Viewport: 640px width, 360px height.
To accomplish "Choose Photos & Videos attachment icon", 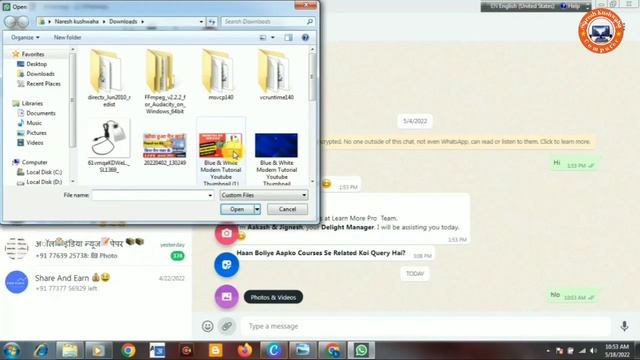I will (x=227, y=297).
